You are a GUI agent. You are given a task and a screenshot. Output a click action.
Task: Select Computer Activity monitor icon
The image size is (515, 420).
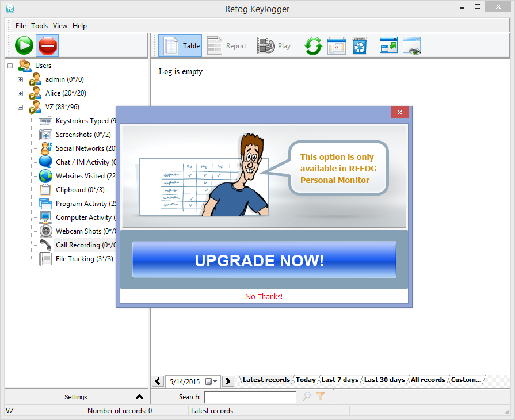pos(45,217)
